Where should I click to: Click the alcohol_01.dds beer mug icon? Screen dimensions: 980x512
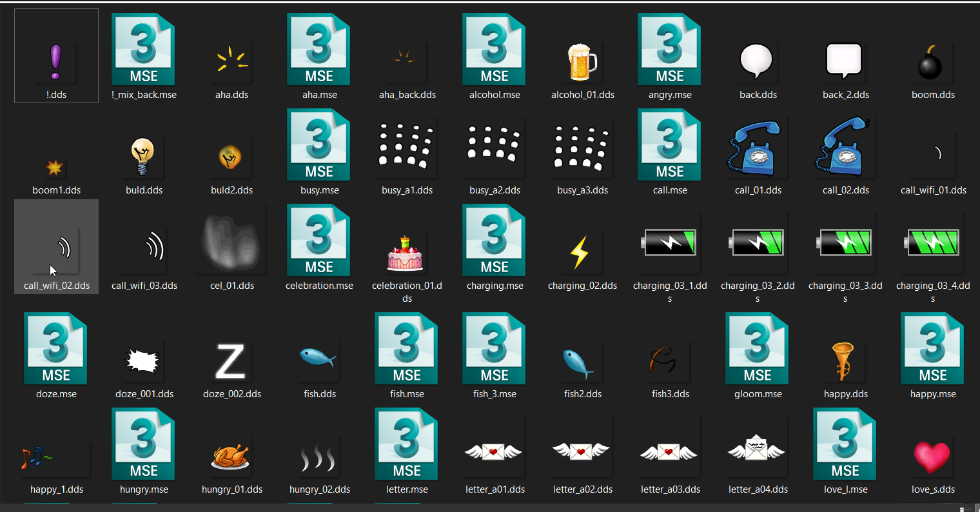coord(582,62)
